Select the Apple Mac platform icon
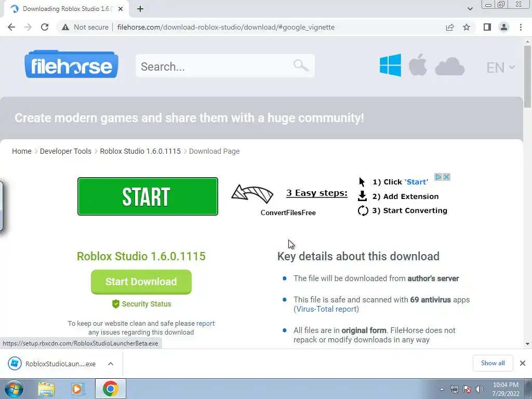This screenshot has height=399, width=532. 418,64
